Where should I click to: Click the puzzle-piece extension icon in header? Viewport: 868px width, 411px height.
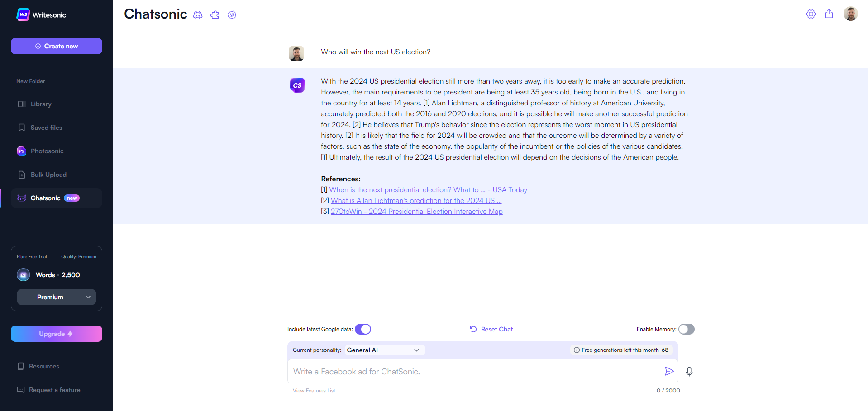(215, 15)
